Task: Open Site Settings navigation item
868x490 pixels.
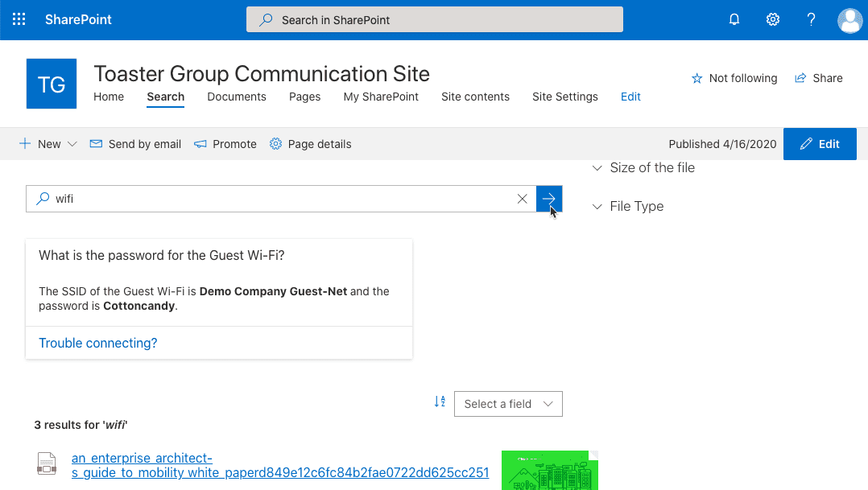Action: pyautogui.click(x=565, y=97)
